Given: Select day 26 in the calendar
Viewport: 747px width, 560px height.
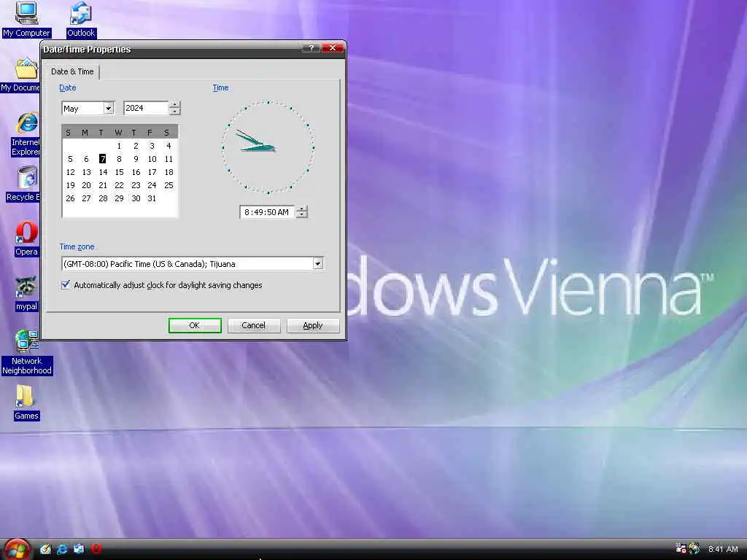Looking at the screenshot, I should tap(70, 198).
